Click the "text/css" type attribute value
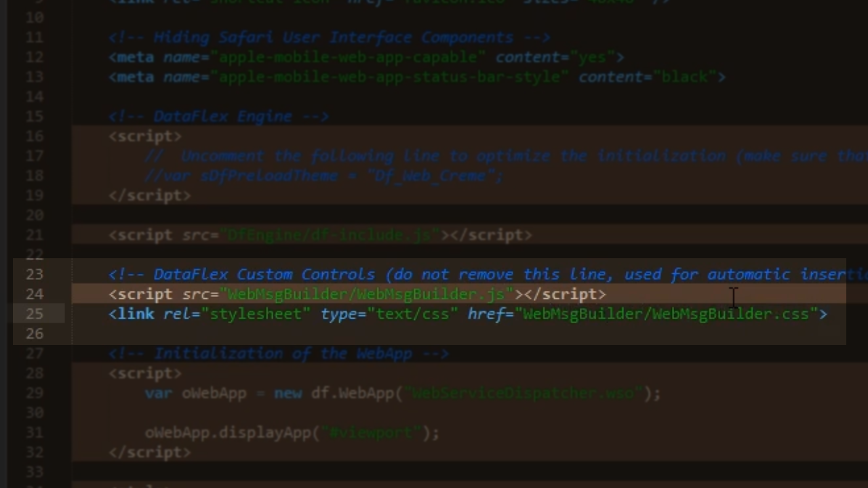Image resolution: width=868 pixels, height=488 pixels. tap(412, 314)
